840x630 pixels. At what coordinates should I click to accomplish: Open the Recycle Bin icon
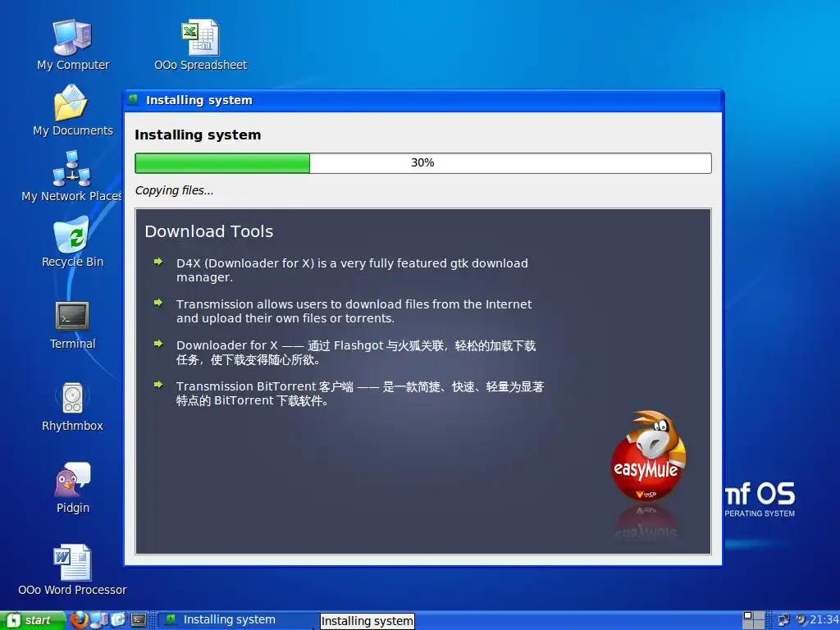click(x=72, y=242)
